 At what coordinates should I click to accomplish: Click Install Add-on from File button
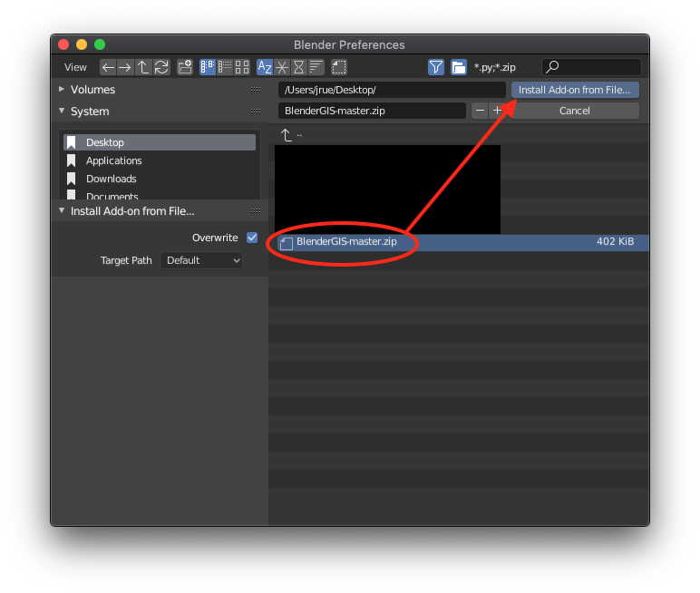(575, 90)
